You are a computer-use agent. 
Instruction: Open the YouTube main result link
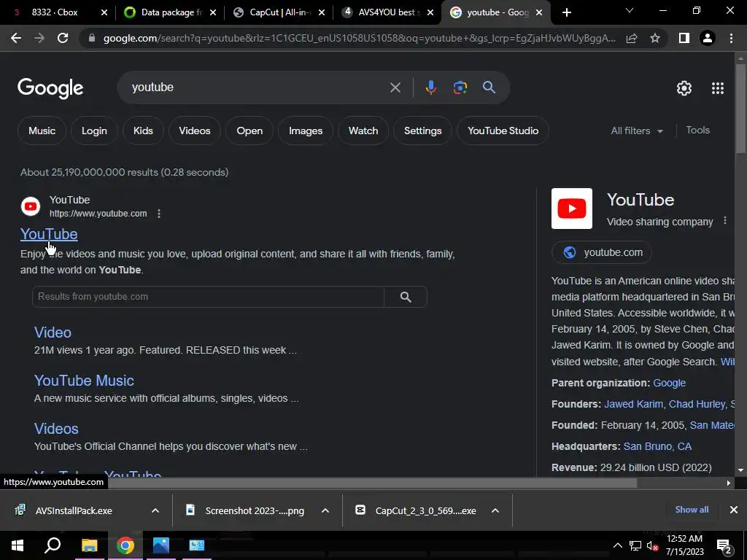(49, 234)
